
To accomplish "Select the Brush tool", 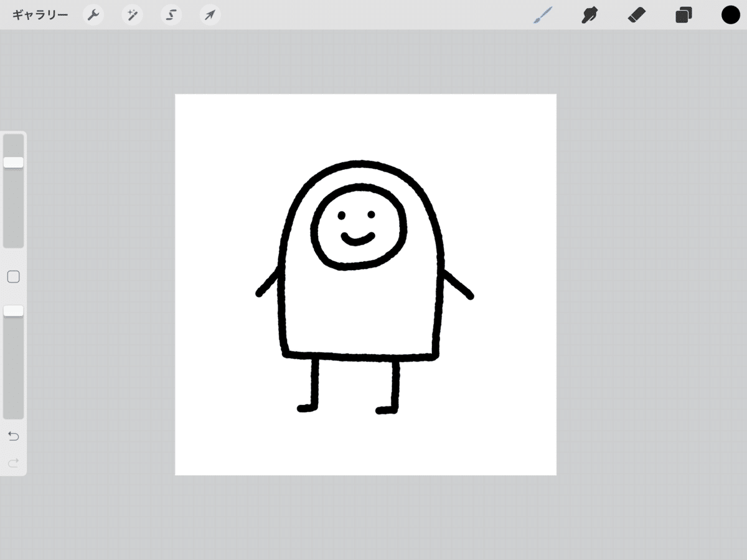I will click(543, 15).
